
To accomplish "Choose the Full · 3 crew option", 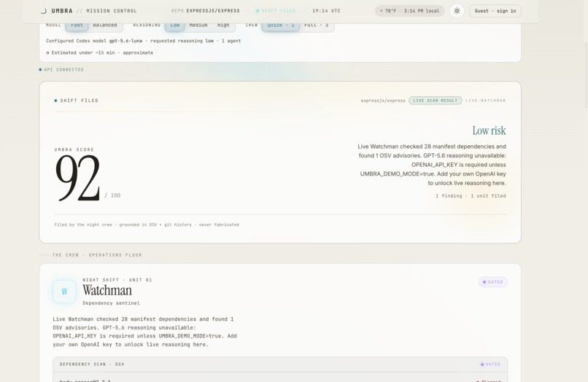I will pyautogui.click(x=316, y=26).
